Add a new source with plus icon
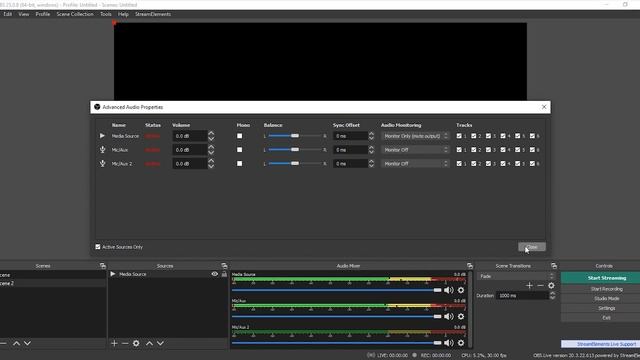The width and height of the screenshot is (640, 360). [x=114, y=343]
